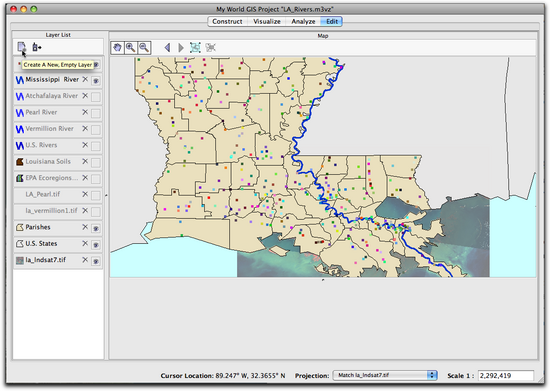550x391 pixels.
Task: Remove the Mississippi River layer
Action: pos(85,80)
